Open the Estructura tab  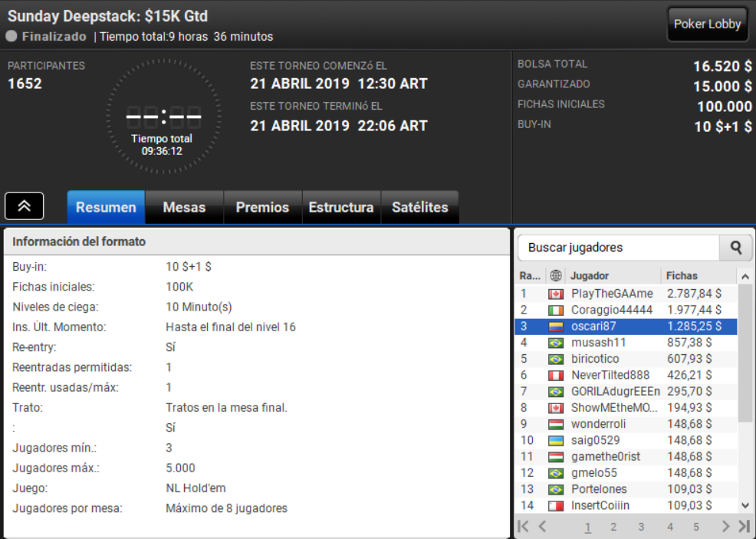(341, 207)
